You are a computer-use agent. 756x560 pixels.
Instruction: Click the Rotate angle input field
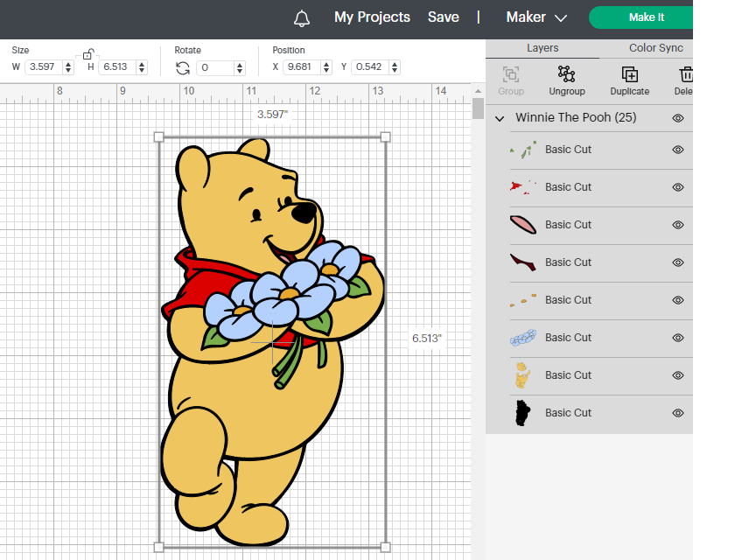tap(216, 68)
